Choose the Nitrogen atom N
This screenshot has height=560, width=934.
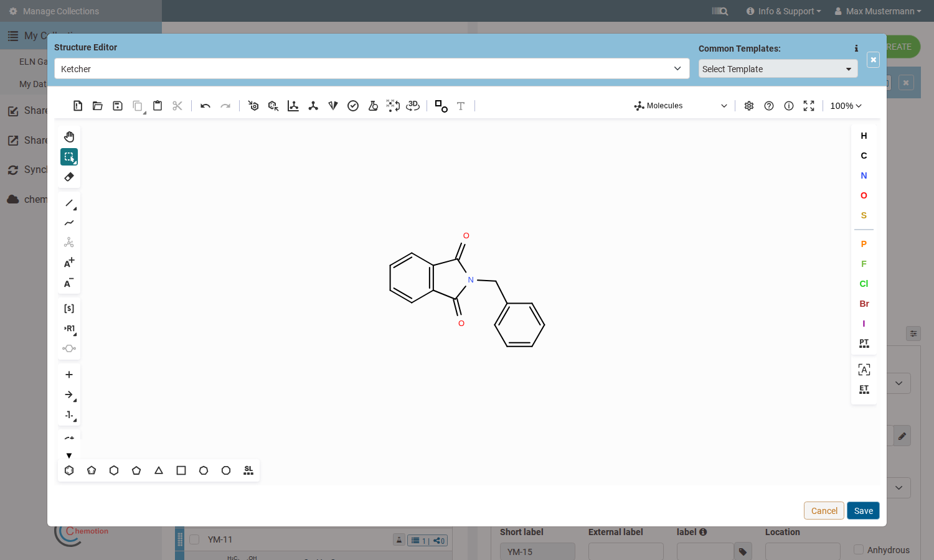point(864,175)
